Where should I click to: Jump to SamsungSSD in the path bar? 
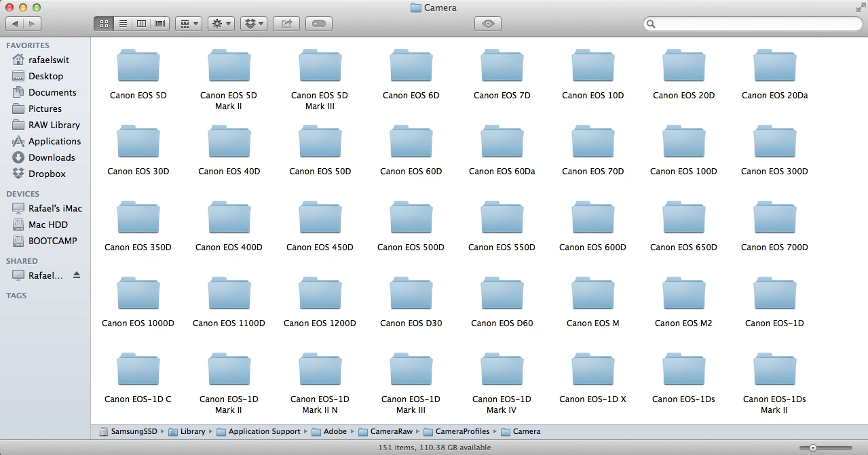click(x=127, y=431)
